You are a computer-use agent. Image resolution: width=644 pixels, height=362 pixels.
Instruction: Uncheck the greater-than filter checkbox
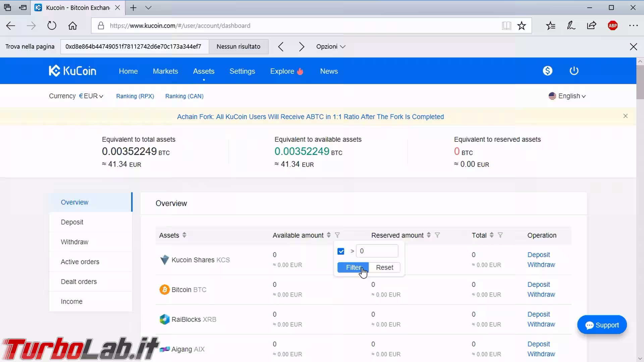[341, 251]
